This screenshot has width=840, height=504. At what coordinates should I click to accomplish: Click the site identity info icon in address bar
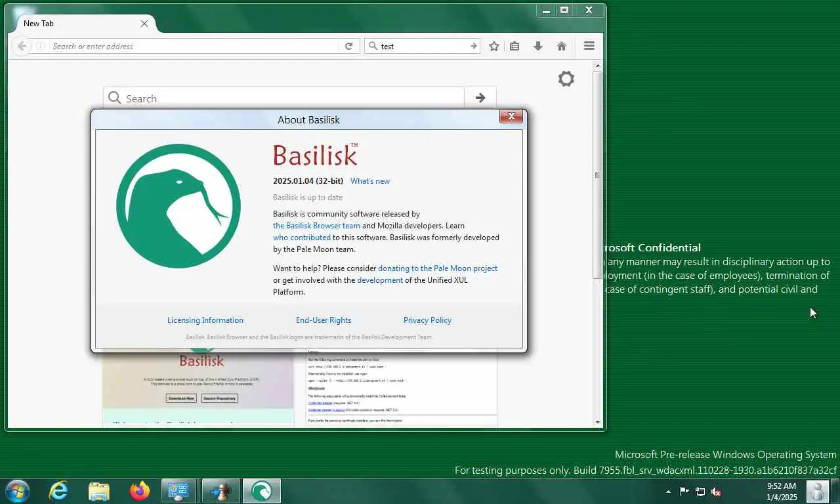[x=41, y=46]
